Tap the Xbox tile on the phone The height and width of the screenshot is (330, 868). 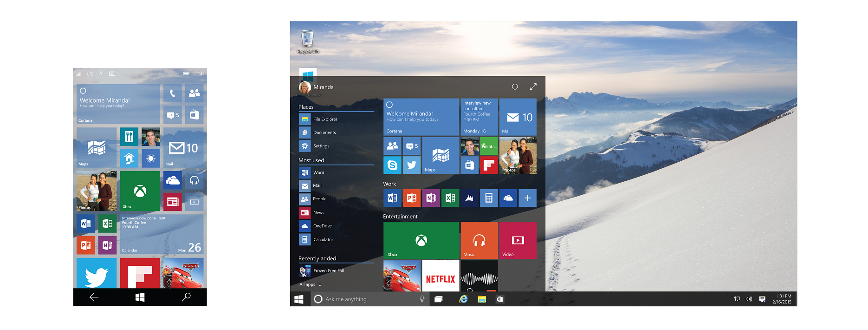140,191
